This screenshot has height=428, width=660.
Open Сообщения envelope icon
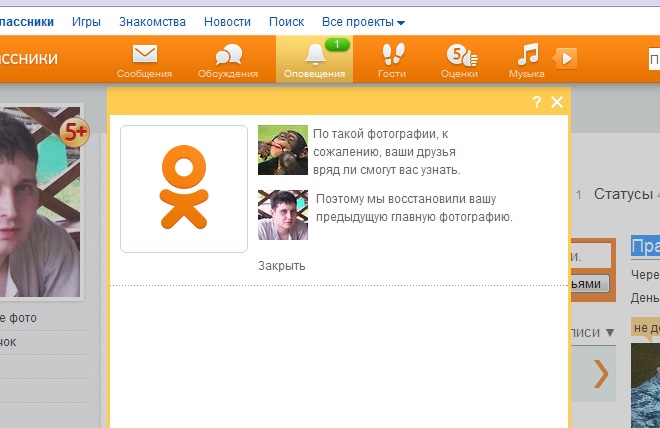(x=144, y=54)
